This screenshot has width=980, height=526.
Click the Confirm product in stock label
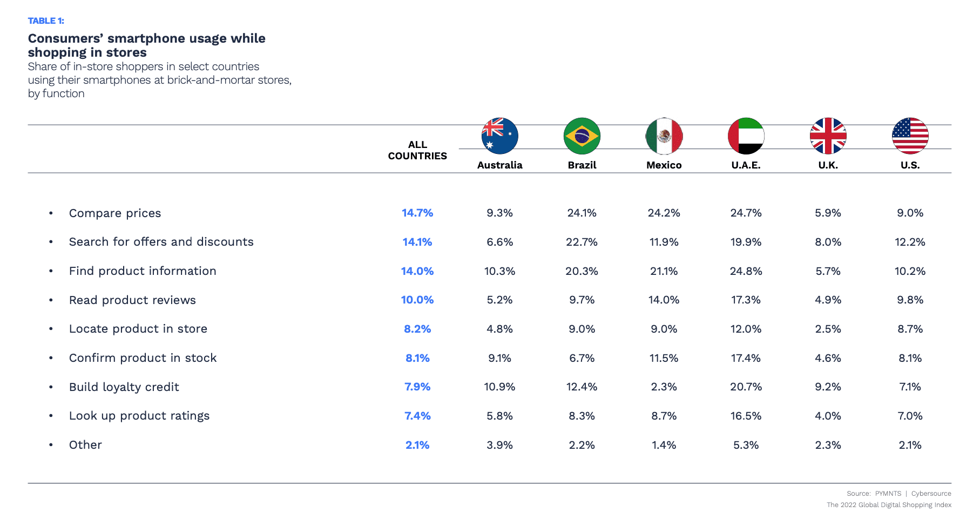(143, 358)
